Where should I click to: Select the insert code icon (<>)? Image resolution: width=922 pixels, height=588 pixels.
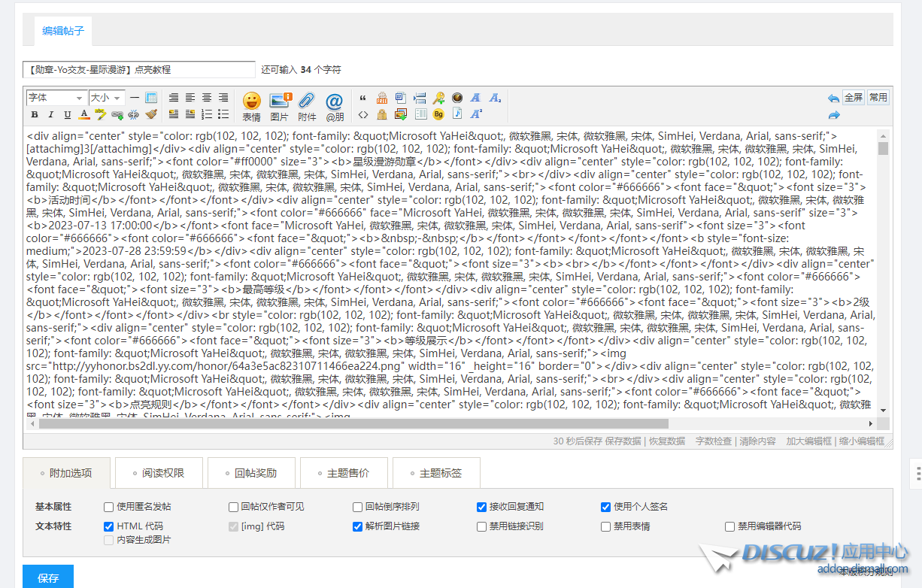pyautogui.click(x=365, y=113)
